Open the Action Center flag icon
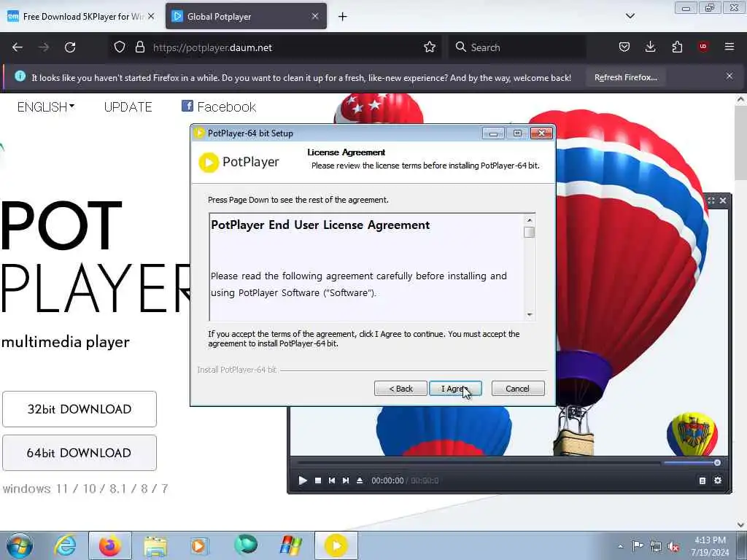Image resolution: width=747 pixels, height=560 pixels. coord(638,545)
